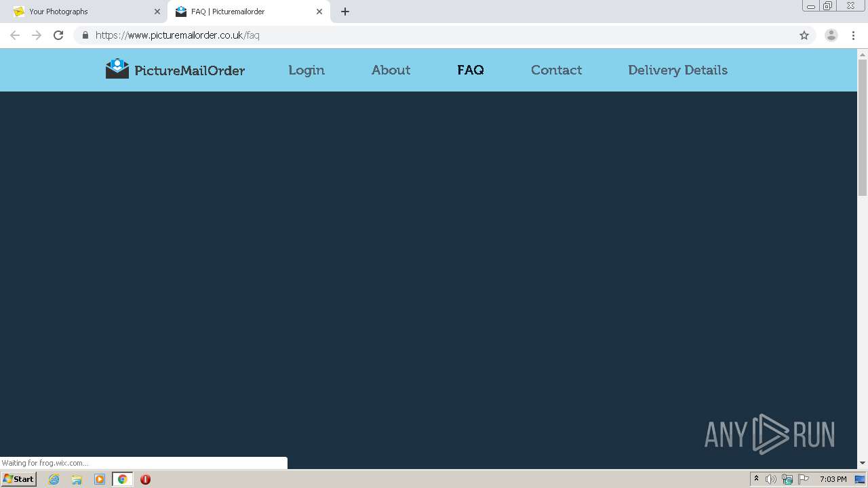Open the Login page link

307,70
